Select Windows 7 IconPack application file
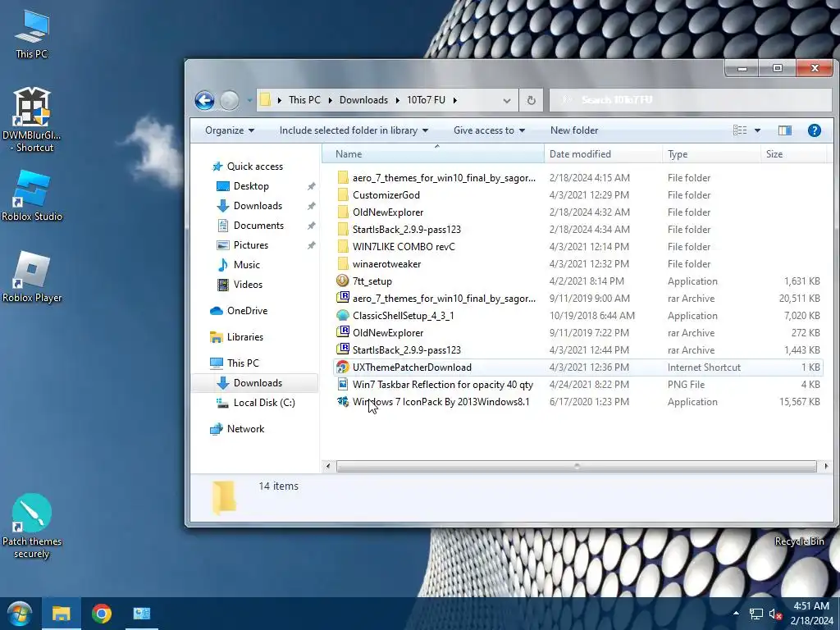Viewport: 840px width, 630px height. [577, 402]
